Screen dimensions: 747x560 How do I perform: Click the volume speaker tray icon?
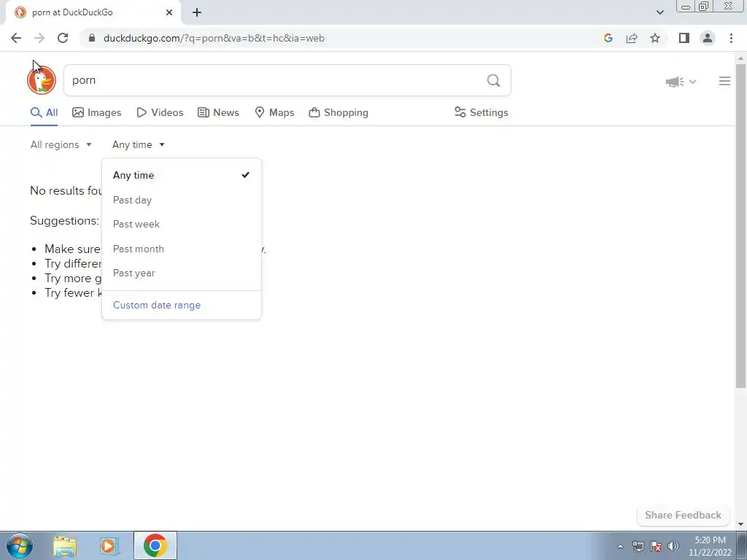coord(673,546)
